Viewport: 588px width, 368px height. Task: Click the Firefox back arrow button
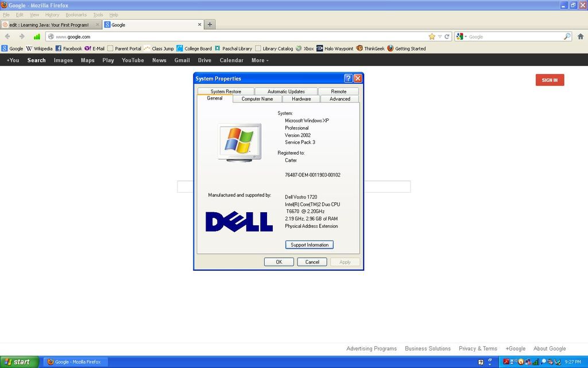tap(7, 36)
